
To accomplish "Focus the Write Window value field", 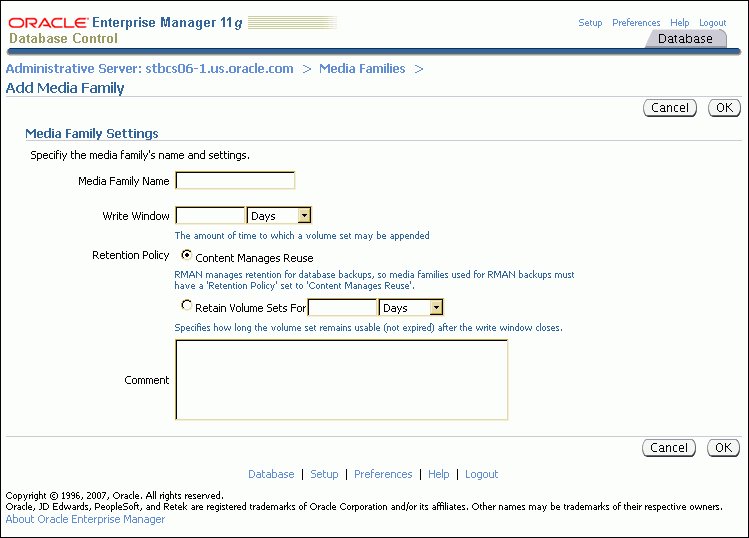I will tap(210, 215).
